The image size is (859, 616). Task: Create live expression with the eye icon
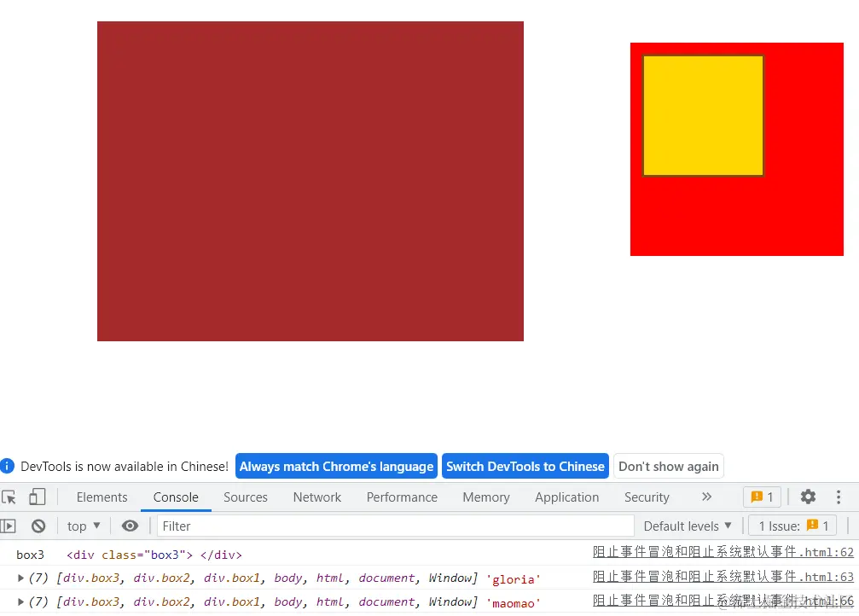coord(130,526)
